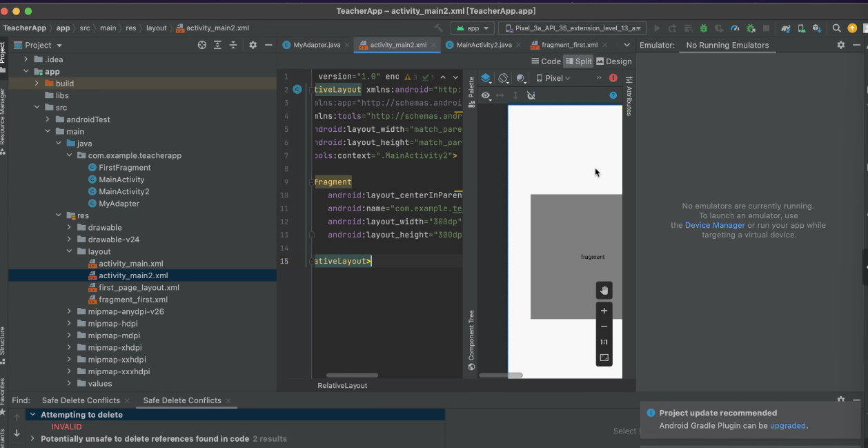Click Zoom Out minus button
868x448 pixels.
point(604,327)
